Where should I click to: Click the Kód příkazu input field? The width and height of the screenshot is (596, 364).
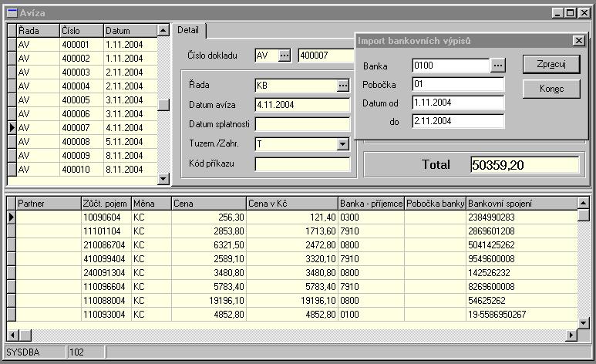pyautogui.click(x=302, y=163)
